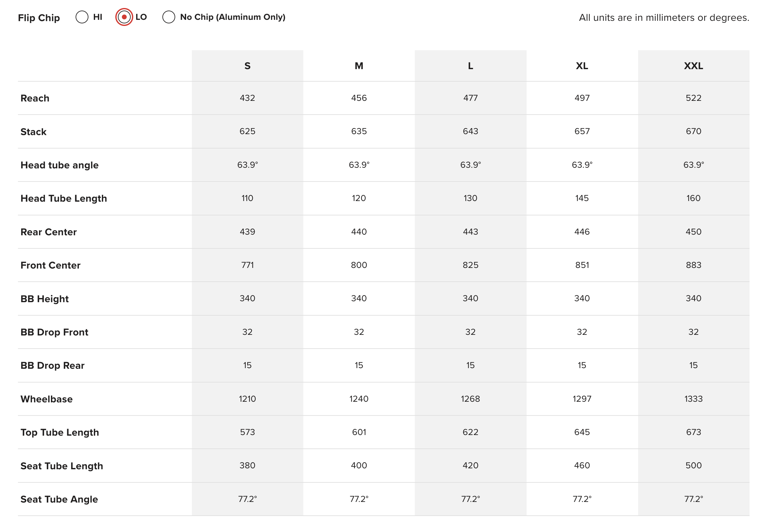
Task: Click the Seat Tube Length value 460
Action: tap(582, 465)
